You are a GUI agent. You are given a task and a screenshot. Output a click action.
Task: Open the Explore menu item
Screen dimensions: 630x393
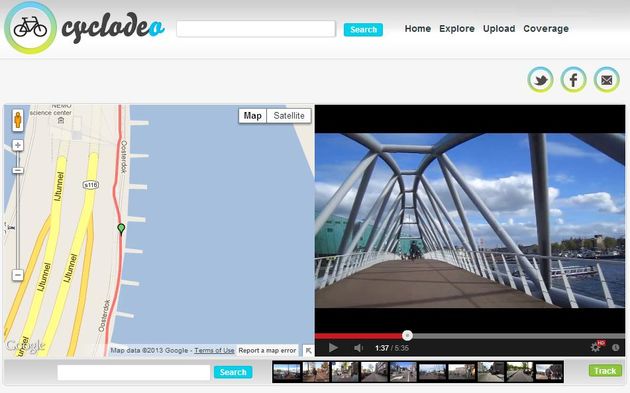click(457, 29)
